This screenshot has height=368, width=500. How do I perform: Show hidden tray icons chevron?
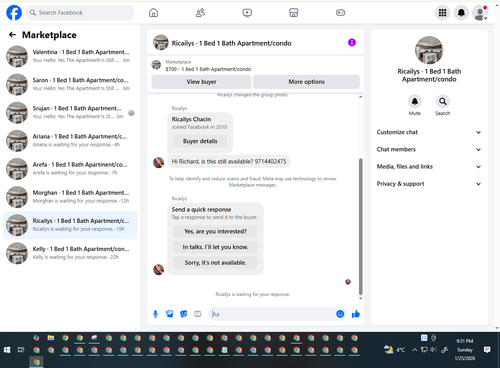[x=414, y=350]
